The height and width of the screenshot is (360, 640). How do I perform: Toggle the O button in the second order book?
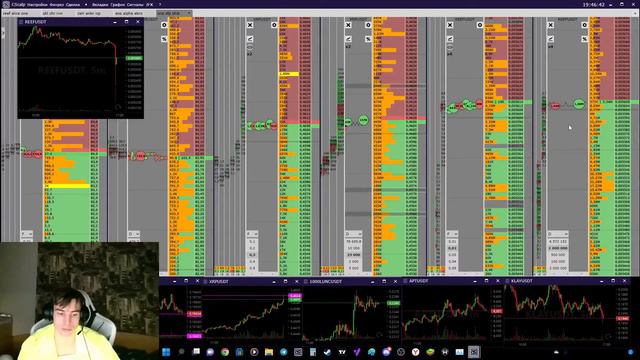164,25
